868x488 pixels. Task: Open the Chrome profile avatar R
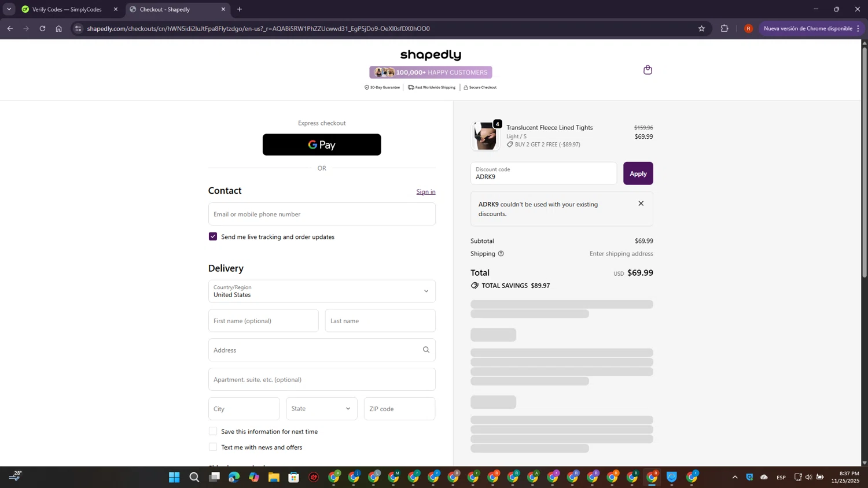[748, 28]
